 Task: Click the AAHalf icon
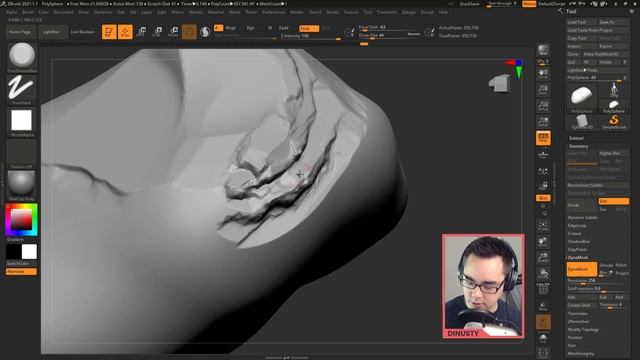click(x=543, y=122)
